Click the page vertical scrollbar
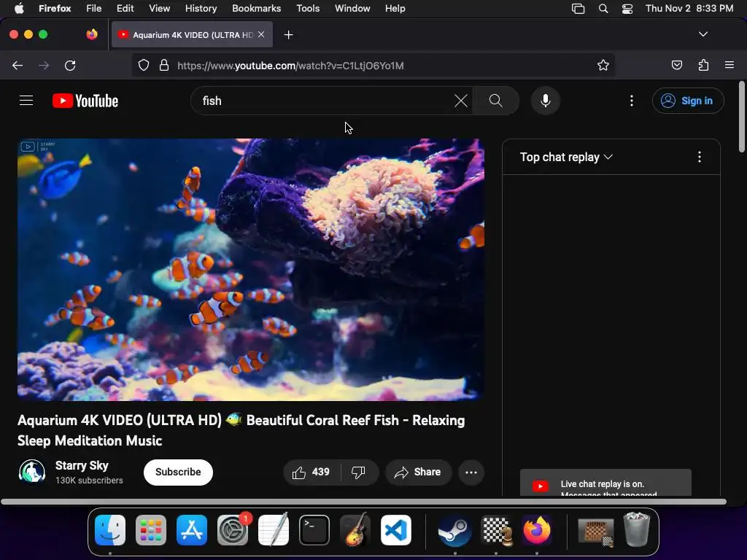The height and width of the screenshot is (560, 747). click(742, 117)
